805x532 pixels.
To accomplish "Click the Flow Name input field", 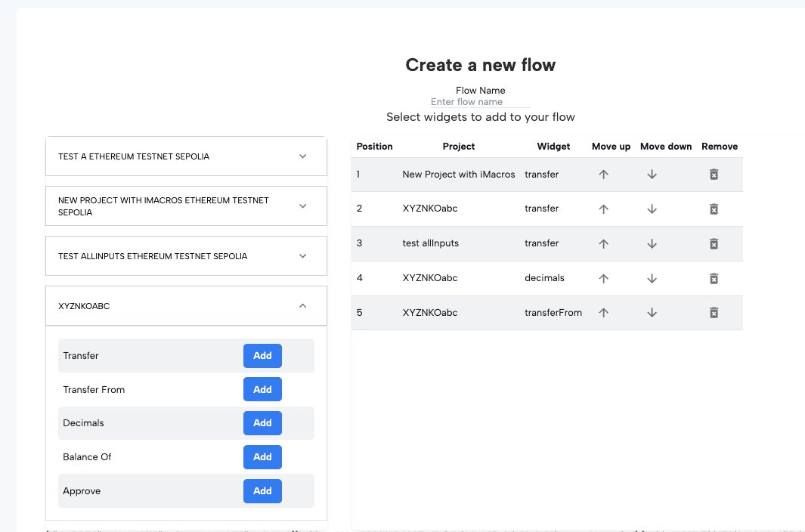I will (480, 102).
